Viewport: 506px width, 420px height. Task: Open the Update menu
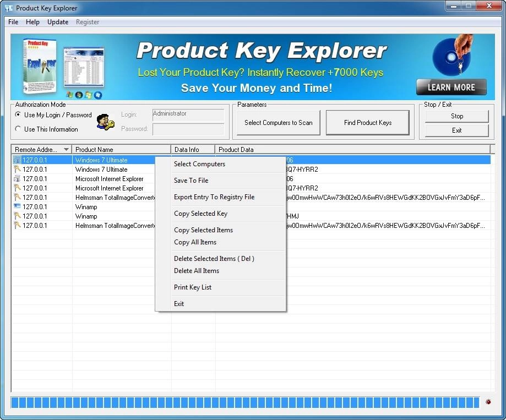click(58, 22)
